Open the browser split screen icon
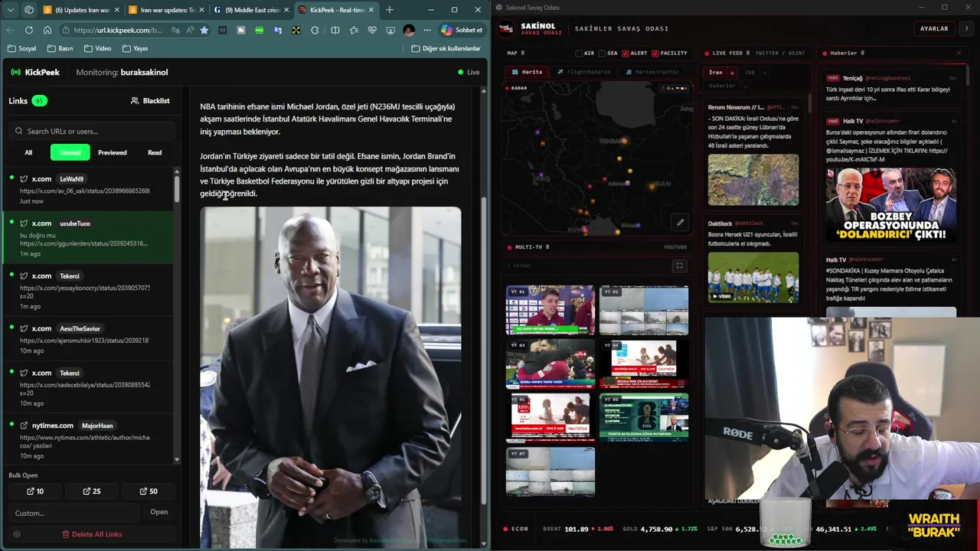The image size is (980, 551). click(x=335, y=30)
